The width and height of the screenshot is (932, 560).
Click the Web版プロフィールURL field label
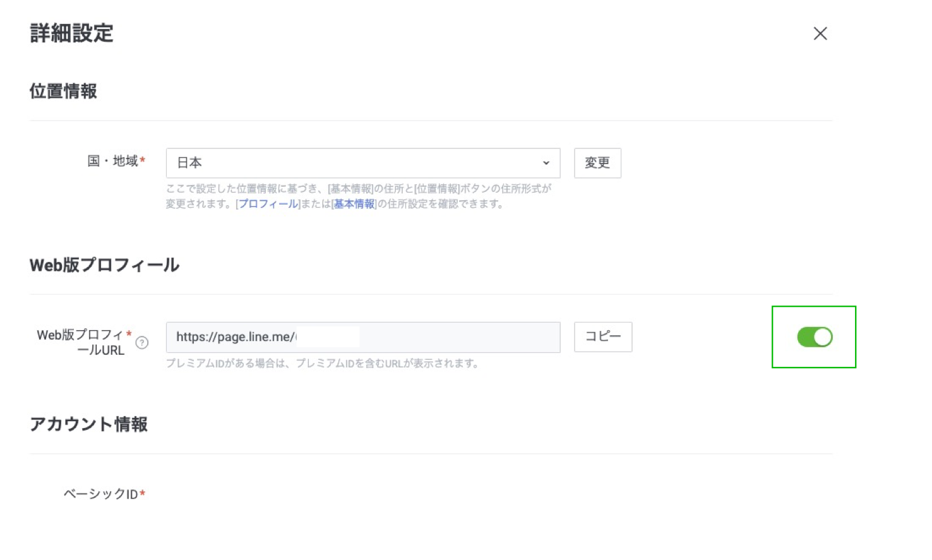tap(81, 342)
